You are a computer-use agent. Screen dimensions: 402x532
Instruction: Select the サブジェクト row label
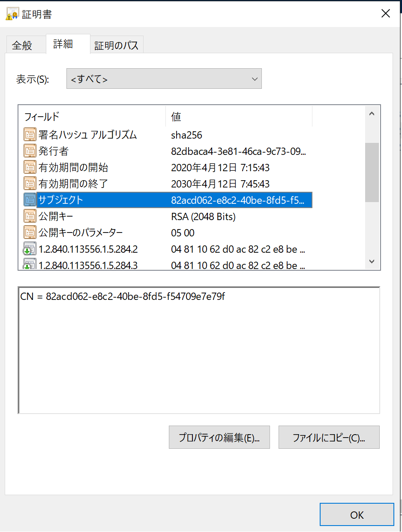(60, 200)
